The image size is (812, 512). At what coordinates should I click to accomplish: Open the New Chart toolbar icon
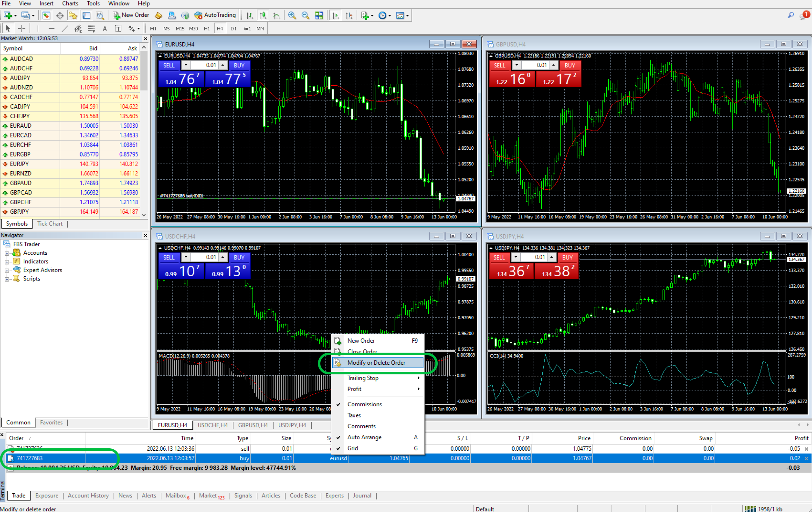(8, 15)
